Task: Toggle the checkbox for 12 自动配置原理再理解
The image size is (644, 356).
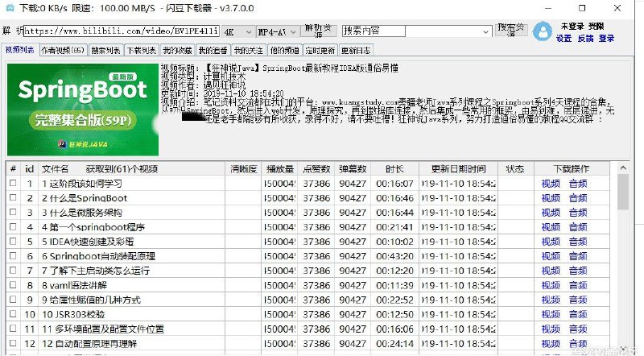Action: [x=13, y=343]
